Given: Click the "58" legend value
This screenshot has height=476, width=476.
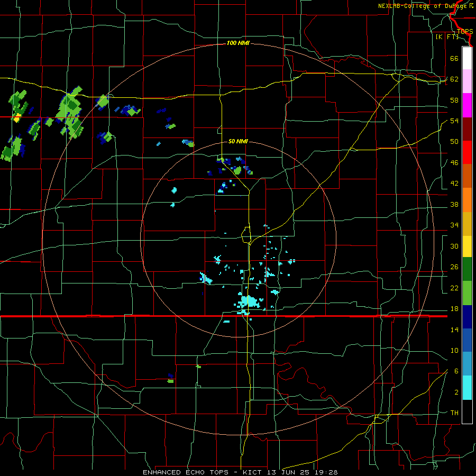Looking at the screenshot, I should pos(454,100).
